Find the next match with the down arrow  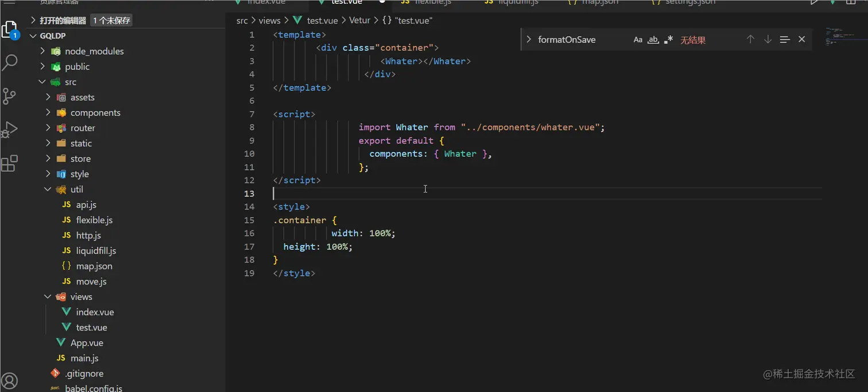pyautogui.click(x=768, y=39)
